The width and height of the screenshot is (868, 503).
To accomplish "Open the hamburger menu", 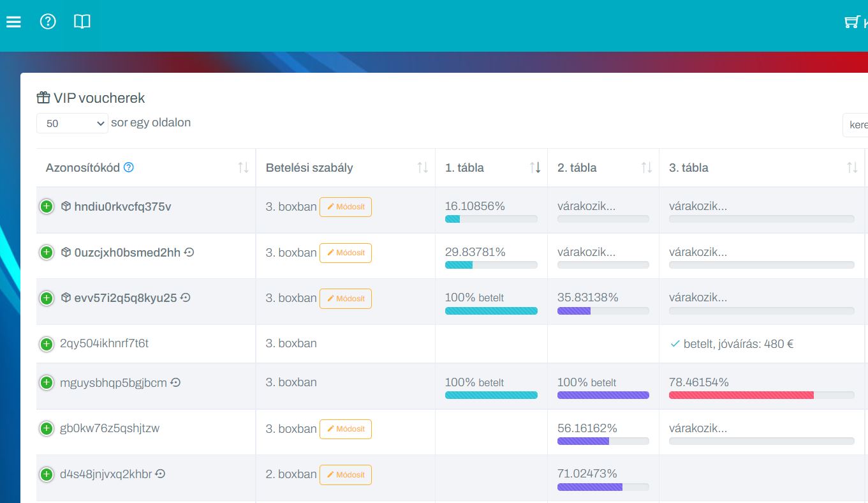I will [x=13, y=22].
